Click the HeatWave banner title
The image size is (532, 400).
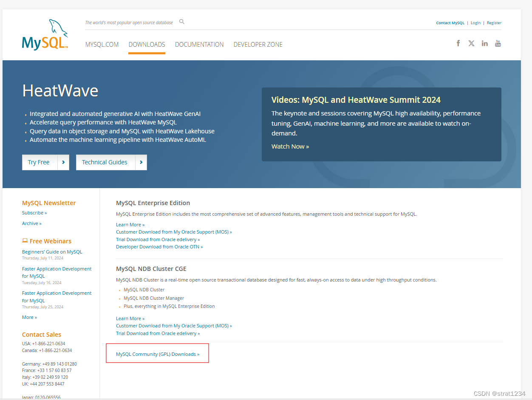pos(60,91)
